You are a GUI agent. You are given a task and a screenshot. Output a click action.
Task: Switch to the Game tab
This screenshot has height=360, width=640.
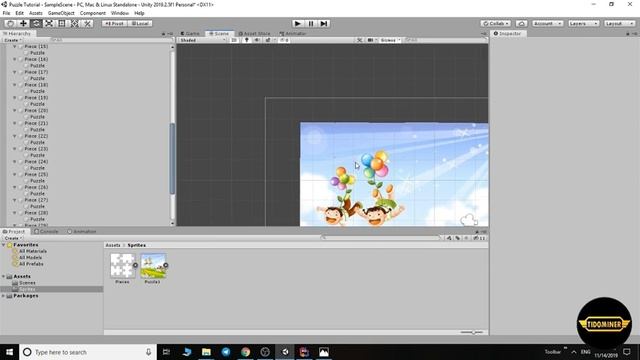(191, 33)
